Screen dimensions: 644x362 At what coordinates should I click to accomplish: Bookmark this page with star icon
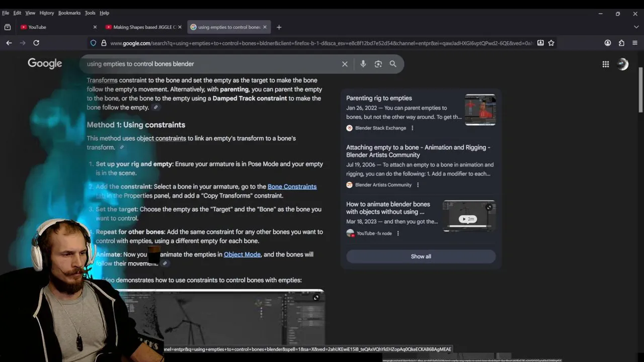pos(551,43)
